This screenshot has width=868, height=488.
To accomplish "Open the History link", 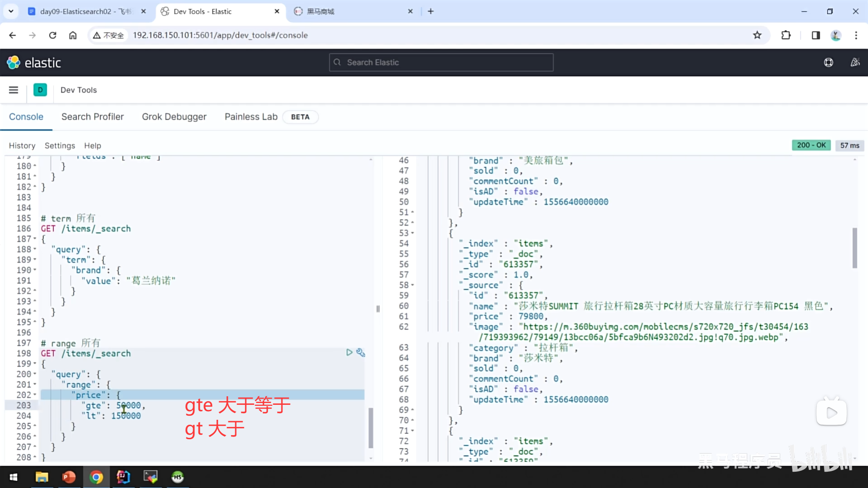I will pos(22,145).
